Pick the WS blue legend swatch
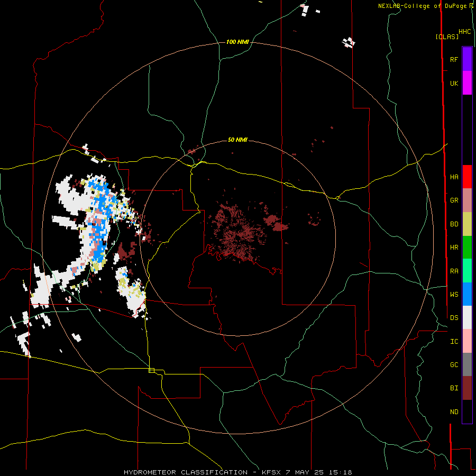The height and width of the screenshot is (476, 476). tap(467, 294)
